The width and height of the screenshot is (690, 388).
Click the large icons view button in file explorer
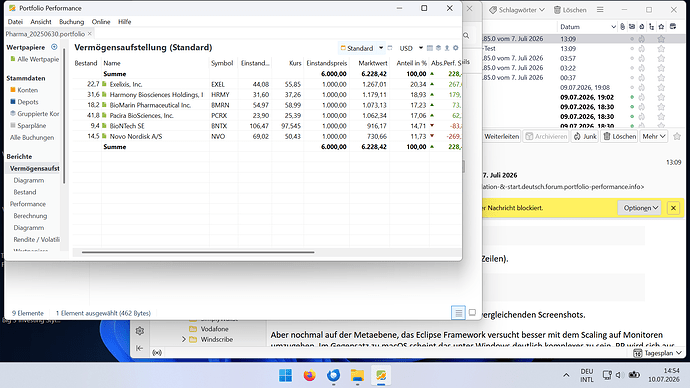472,313
